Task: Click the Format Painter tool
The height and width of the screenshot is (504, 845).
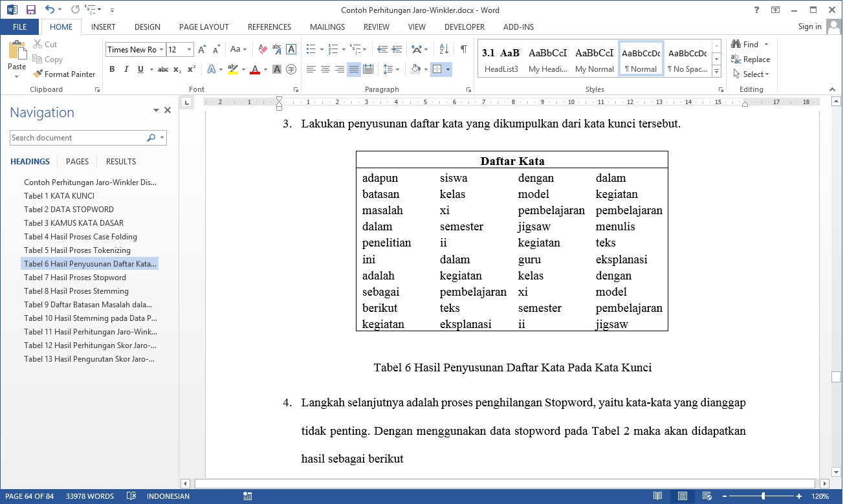Action: [x=64, y=74]
